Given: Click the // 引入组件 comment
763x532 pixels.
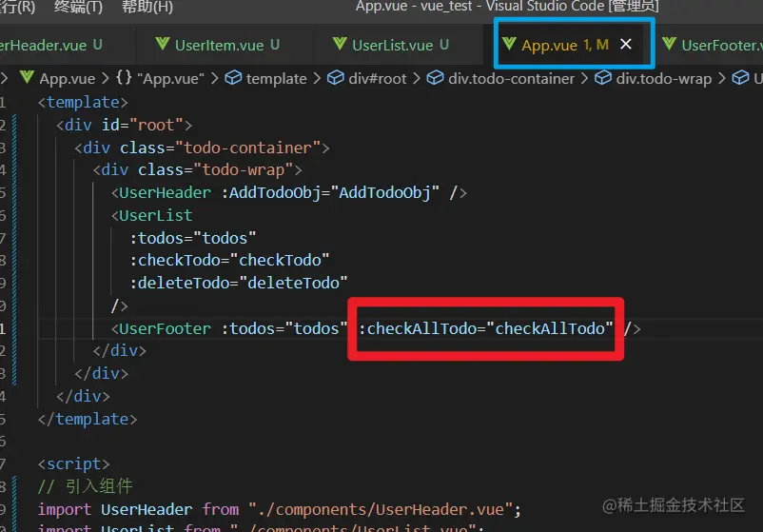Looking at the screenshot, I should [x=86, y=486].
